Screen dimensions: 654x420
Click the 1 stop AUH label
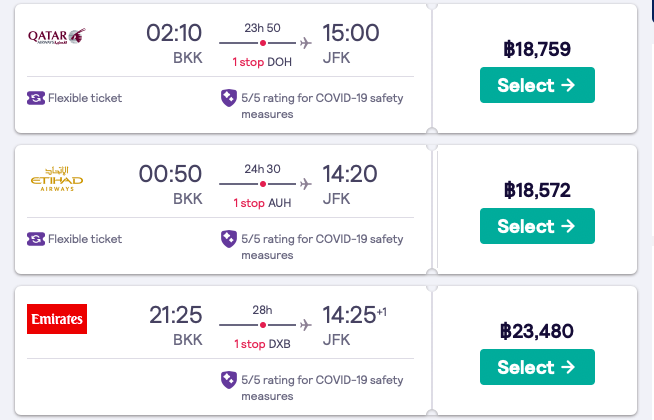[262, 203]
